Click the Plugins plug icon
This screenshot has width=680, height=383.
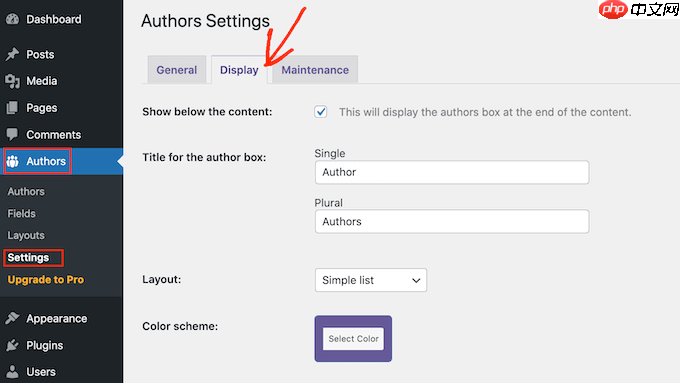point(13,345)
